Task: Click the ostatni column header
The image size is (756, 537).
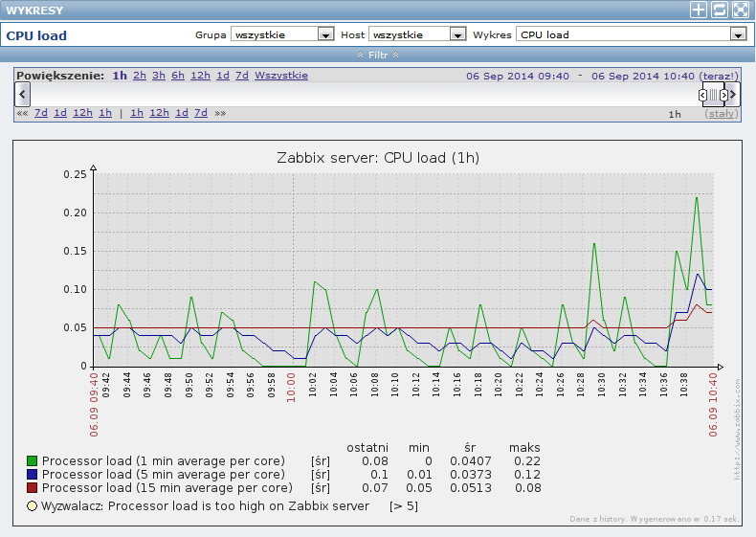Action: point(367,448)
